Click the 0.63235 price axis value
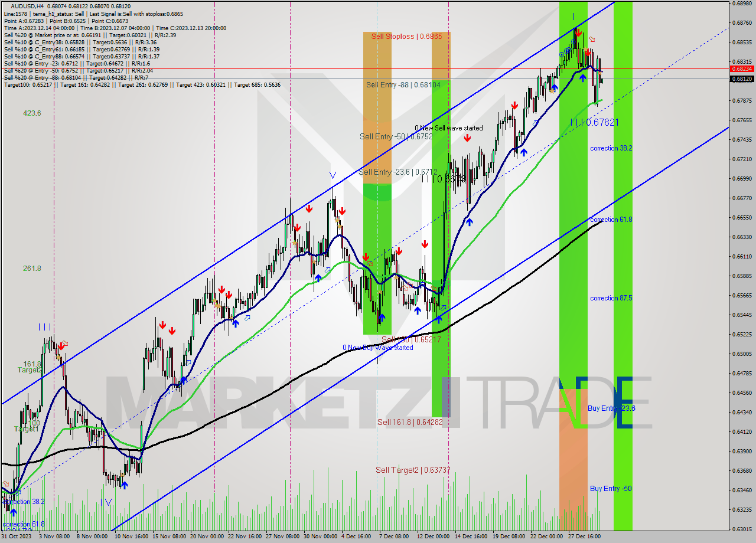Viewport: 756px width, 543px height. (743, 509)
